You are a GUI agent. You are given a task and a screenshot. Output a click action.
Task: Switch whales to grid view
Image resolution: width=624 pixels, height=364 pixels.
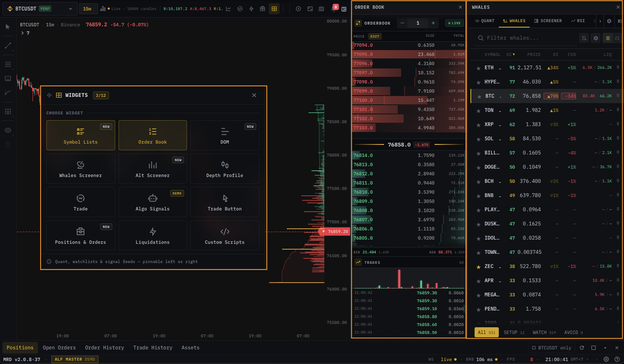point(617,38)
